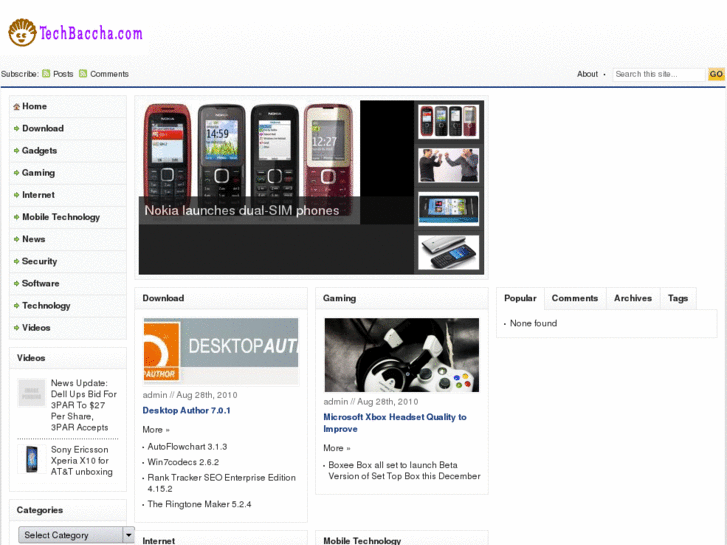Click the green arrow icon beside Internet
Screen dimensions: 727x545
(17, 195)
